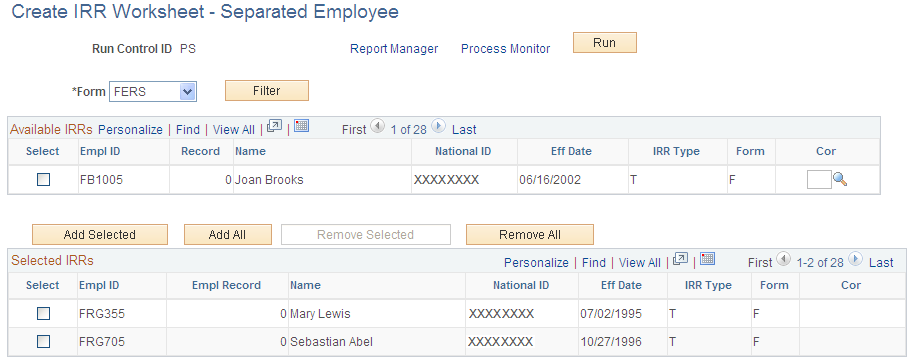Click IRR Type header in Available IRRs
This screenshot has width=915, height=363.
tap(676, 151)
